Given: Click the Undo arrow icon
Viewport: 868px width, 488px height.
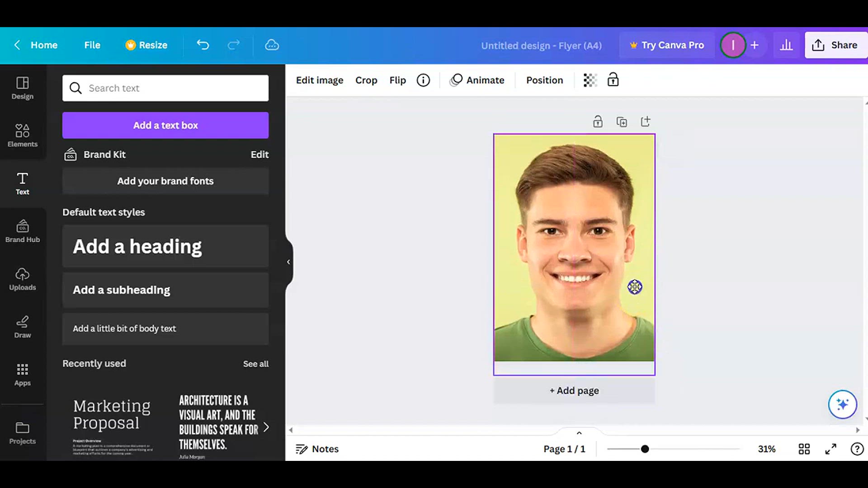Looking at the screenshot, I should (203, 45).
